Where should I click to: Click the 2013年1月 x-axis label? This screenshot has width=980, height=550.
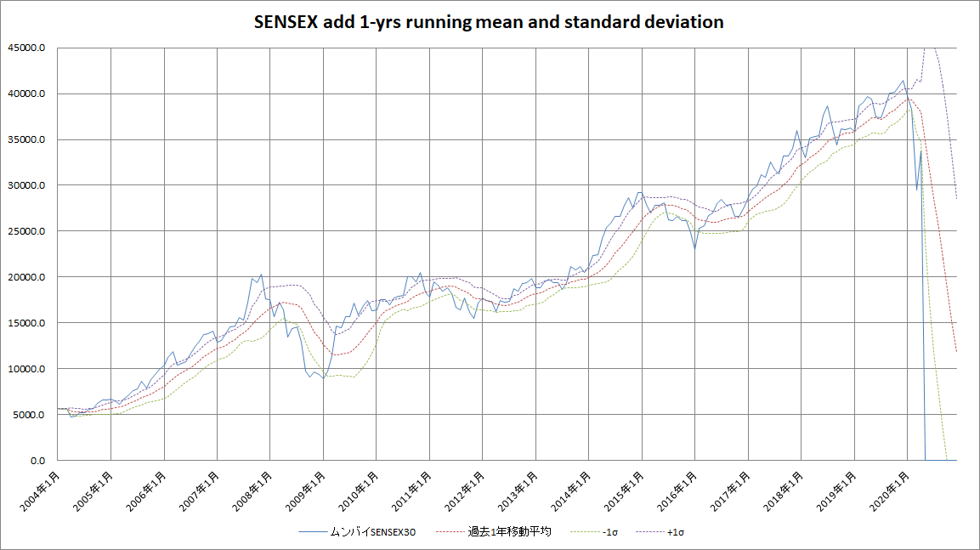pyautogui.click(x=518, y=492)
